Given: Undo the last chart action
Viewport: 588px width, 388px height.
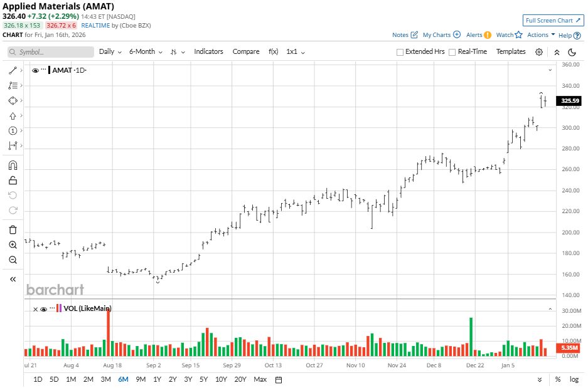Looking at the screenshot, I should (x=13, y=195).
